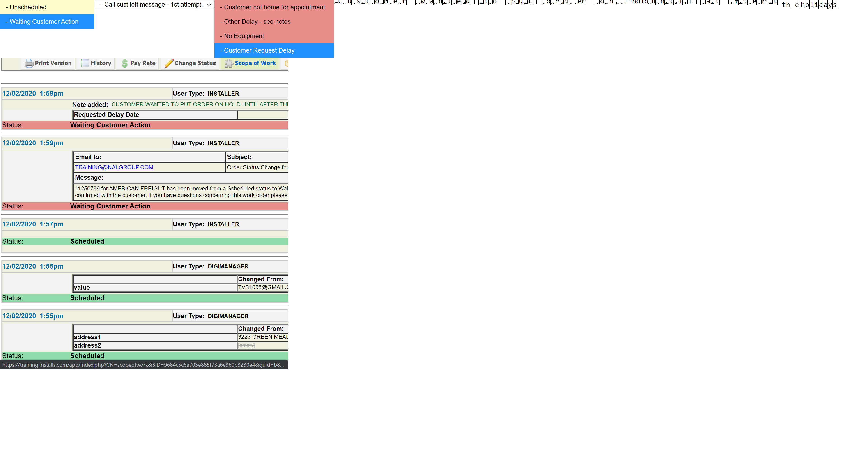
Task: Click the pencil Change Status icon
Action: [169, 63]
